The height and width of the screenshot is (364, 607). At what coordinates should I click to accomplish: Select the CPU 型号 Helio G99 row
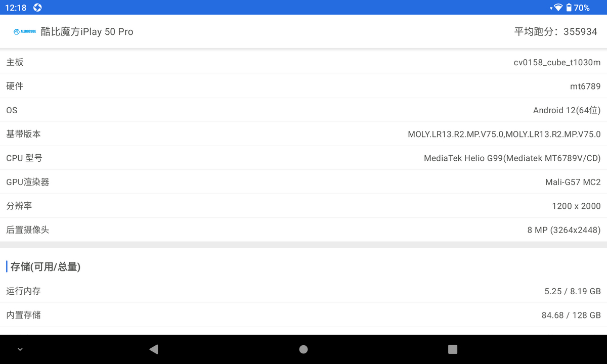(x=303, y=158)
